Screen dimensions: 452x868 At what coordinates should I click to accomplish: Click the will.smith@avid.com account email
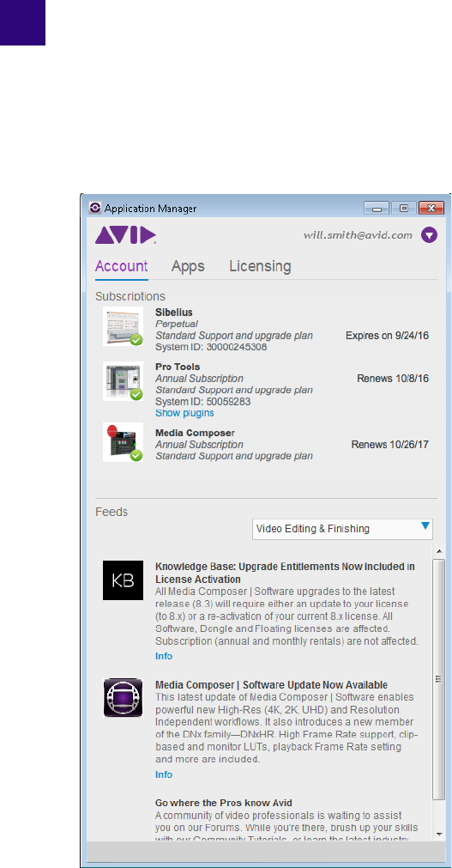pyautogui.click(x=358, y=234)
